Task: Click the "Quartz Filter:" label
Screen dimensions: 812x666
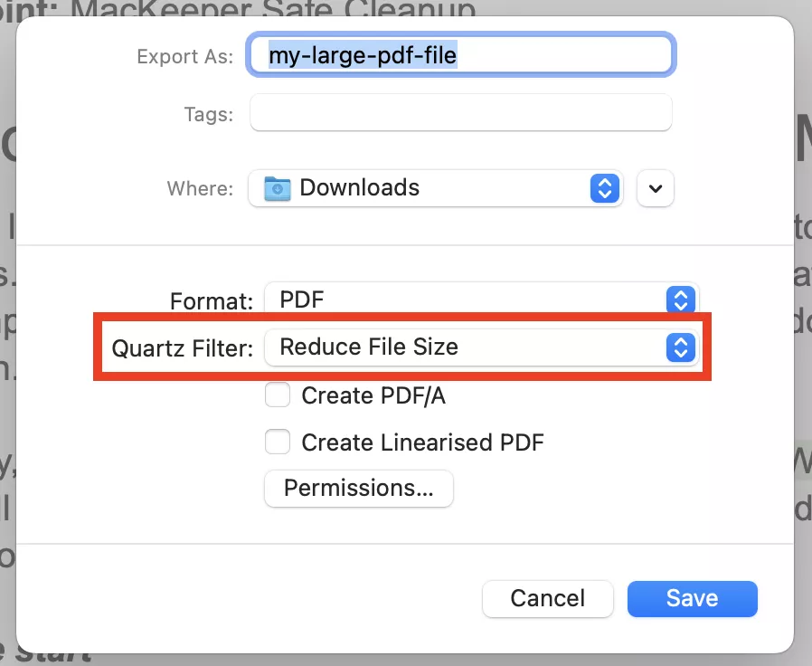Action: point(182,348)
